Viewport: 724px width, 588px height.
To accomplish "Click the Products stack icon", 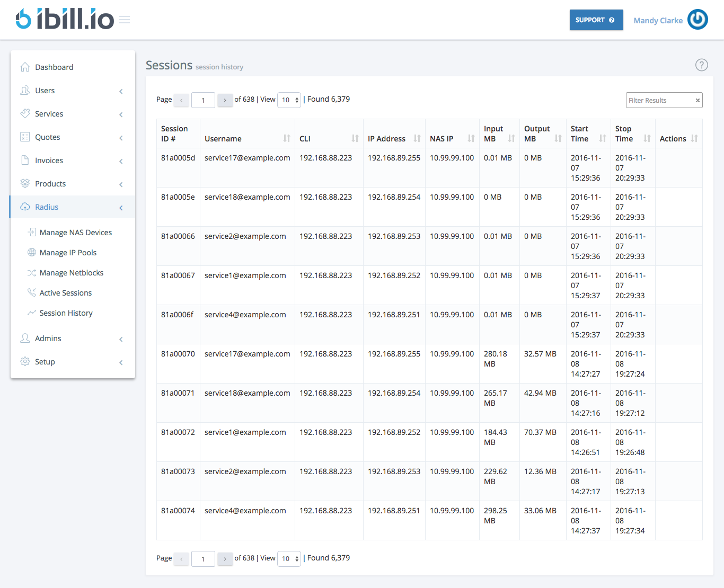I will point(25,183).
